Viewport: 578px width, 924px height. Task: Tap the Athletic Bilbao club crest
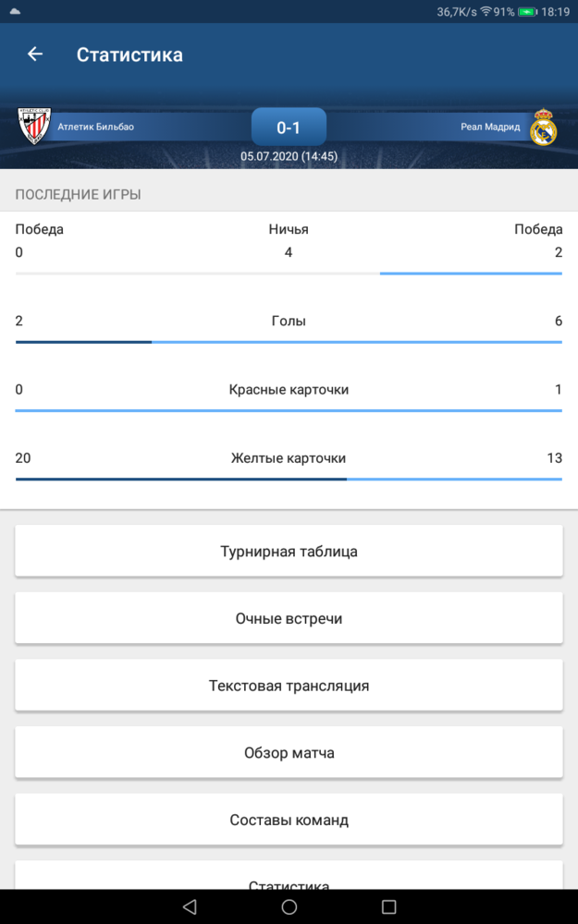[34, 126]
